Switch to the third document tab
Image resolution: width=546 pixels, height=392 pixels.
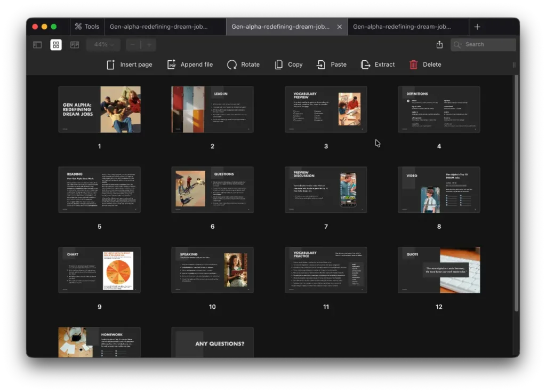pos(407,26)
